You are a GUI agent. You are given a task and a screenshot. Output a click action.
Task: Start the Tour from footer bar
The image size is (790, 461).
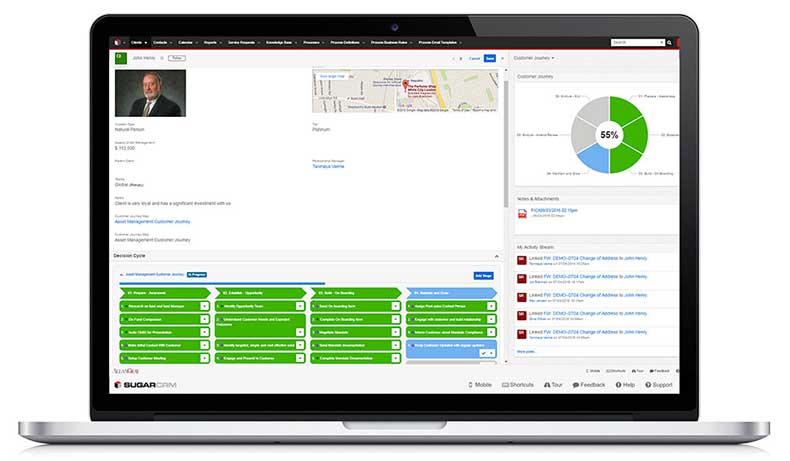(x=553, y=385)
